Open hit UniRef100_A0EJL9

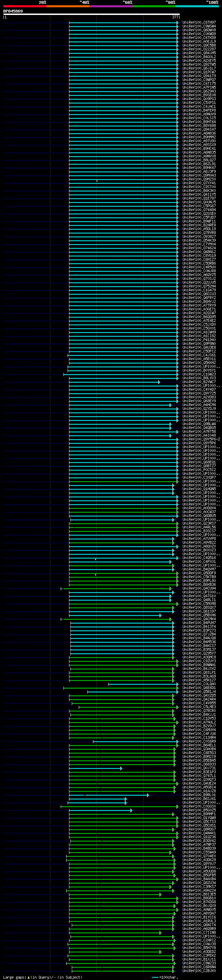pos(199,41)
